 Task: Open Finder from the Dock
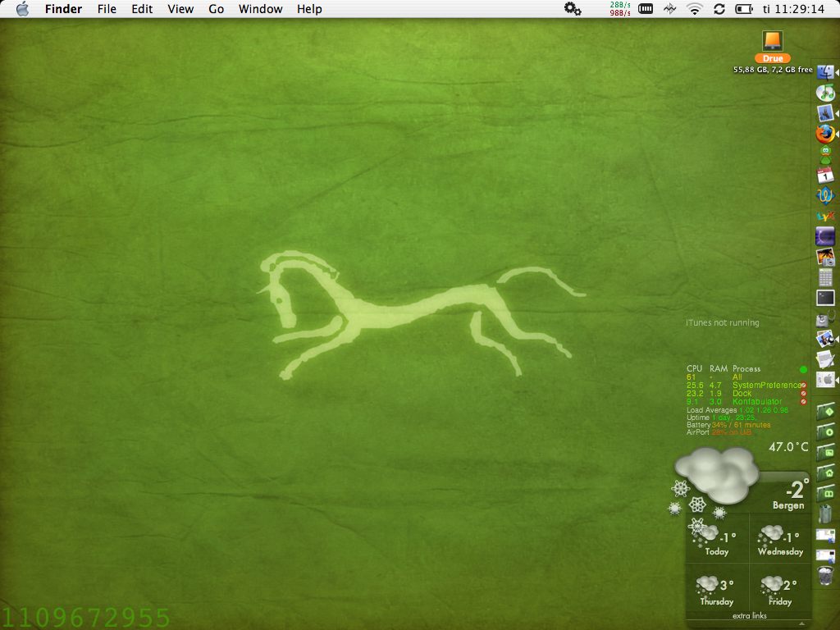pyautogui.click(x=825, y=72)
